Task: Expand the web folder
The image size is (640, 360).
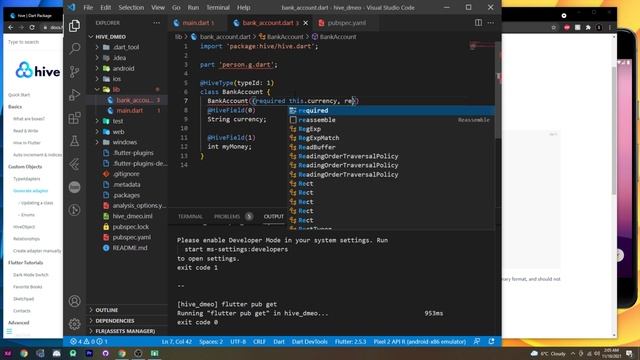Action: pos(97,132)
